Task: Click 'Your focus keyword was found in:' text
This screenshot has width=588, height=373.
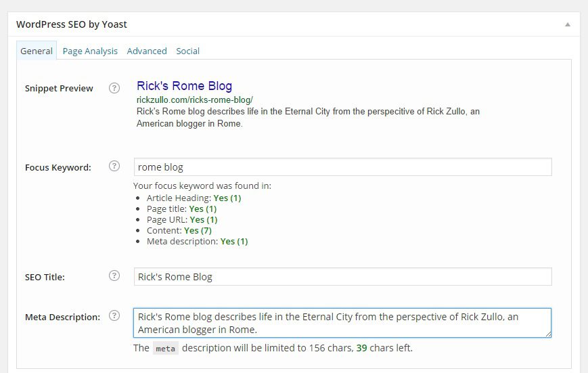Action: pyautogui.click(x=202, y=185)
